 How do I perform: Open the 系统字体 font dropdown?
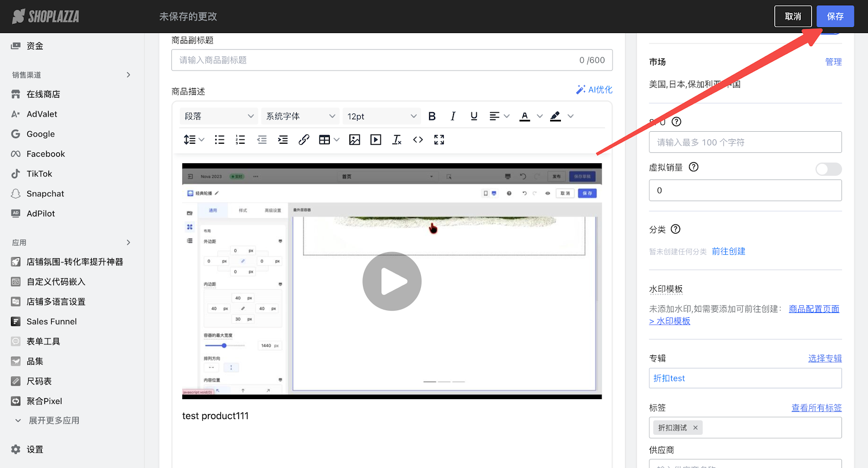[x=300, y=116]
